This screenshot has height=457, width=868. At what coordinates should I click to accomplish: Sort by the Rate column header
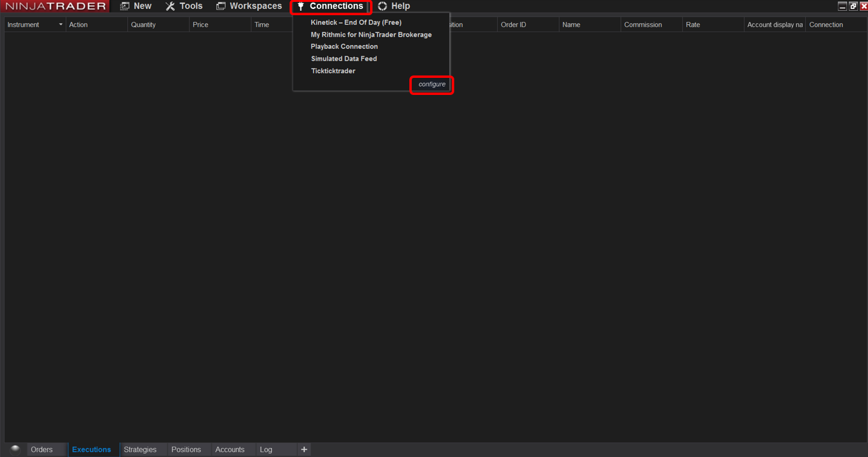coord(713,25)
